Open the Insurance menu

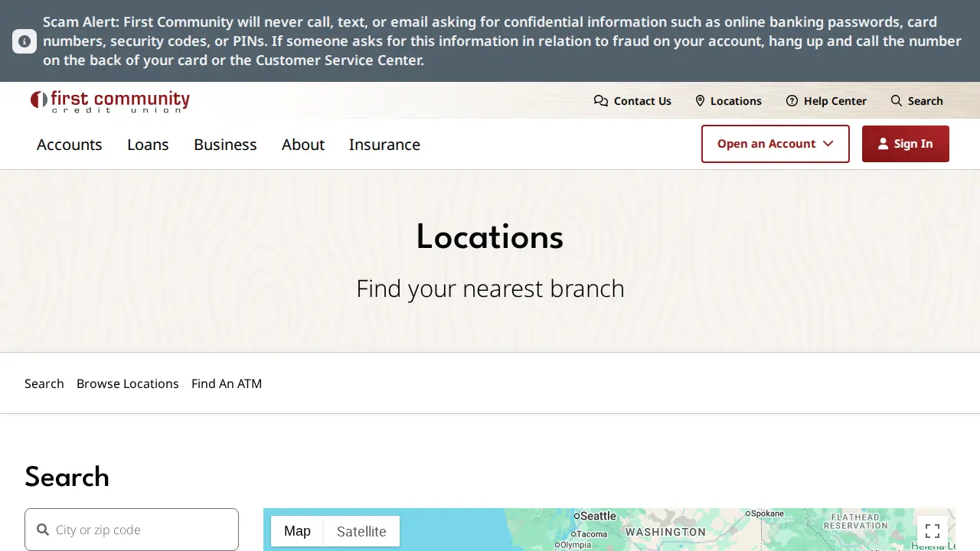[384, 145]
